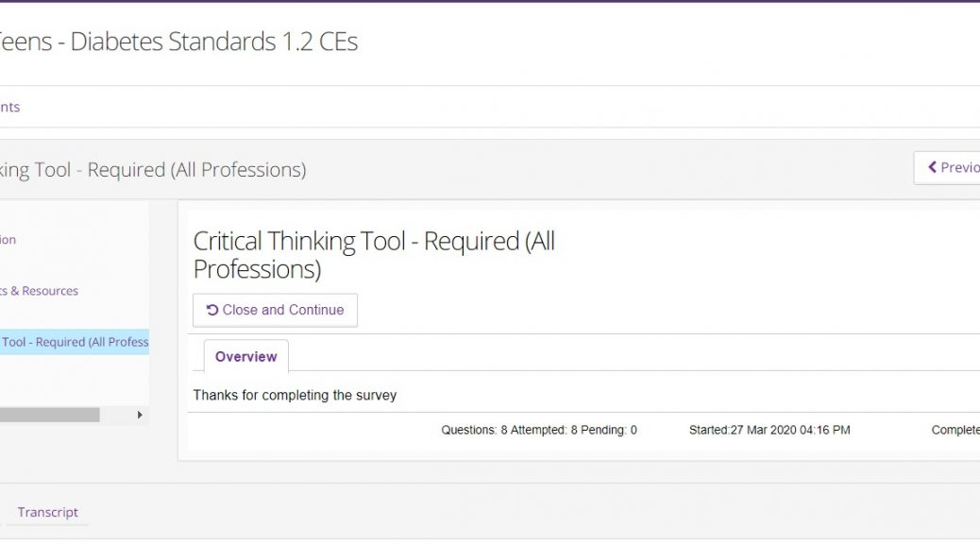This screenshot has height=544, width=980.
Task: Click the left chevron icon on Previous
Action: pos(933,167)
